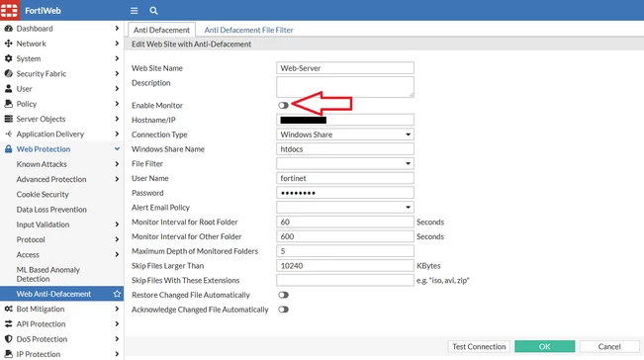Expand the Bot Mitigation chevron

117,309
